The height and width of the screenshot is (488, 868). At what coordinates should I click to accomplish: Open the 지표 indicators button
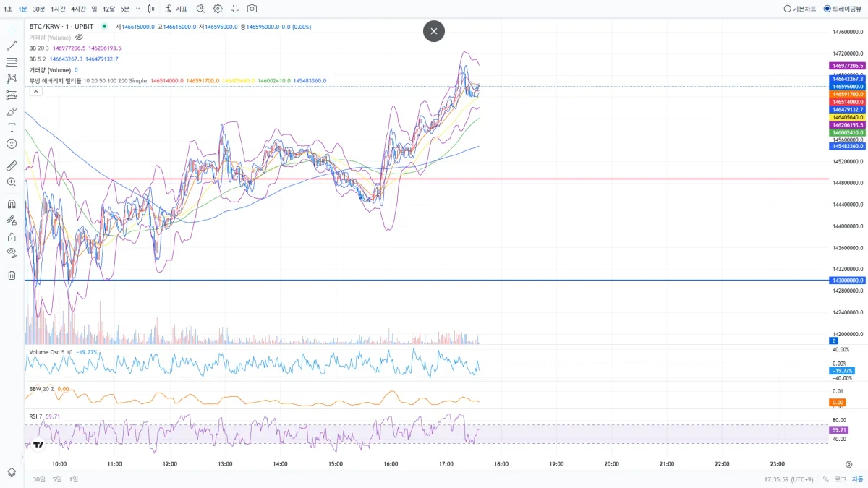point(176,9)
